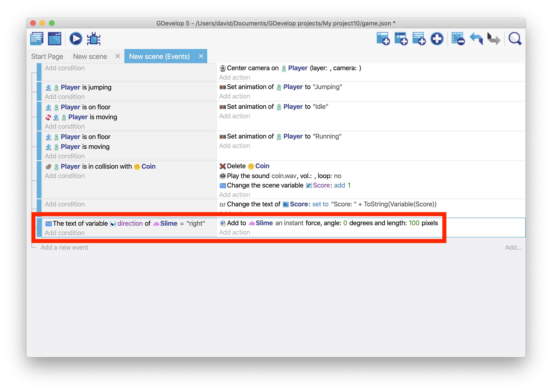Click the add comment toolbar icon
552x392 pixels.
(419, 39)
